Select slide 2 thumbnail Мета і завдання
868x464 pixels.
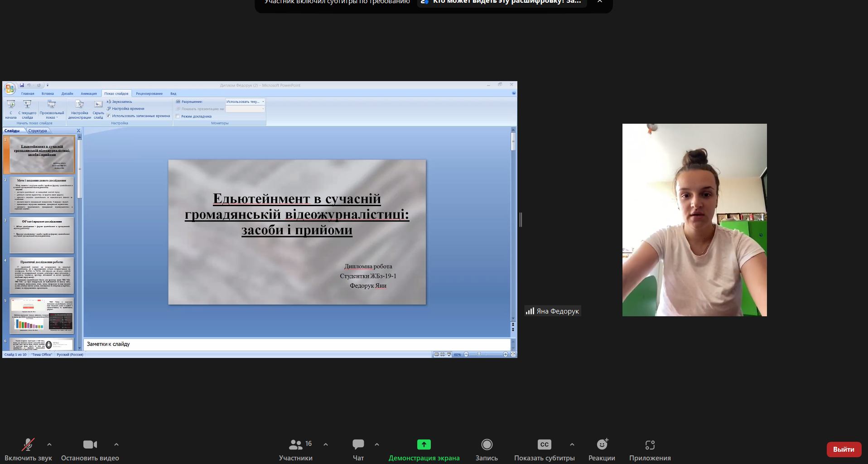point(42,195)
